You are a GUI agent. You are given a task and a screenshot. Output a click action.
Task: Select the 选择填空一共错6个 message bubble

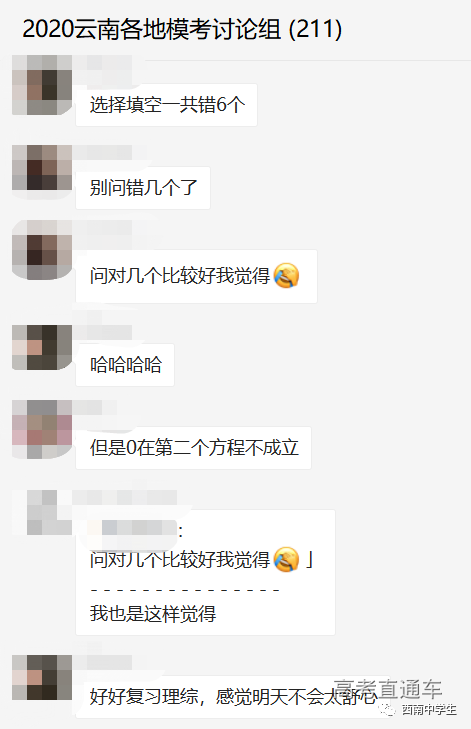coord(166,105)
